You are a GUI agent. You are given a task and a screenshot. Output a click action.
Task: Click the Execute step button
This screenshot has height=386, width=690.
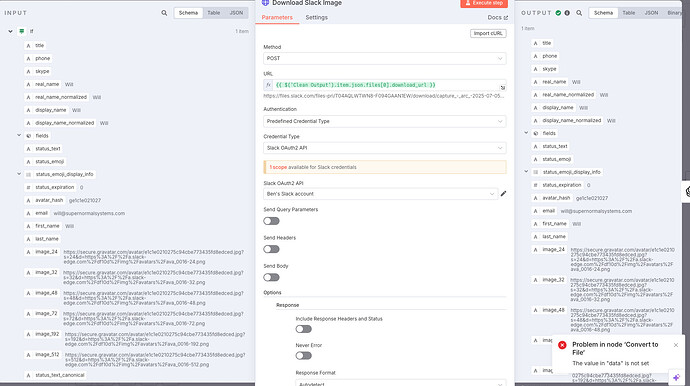(x=484, y=4)
